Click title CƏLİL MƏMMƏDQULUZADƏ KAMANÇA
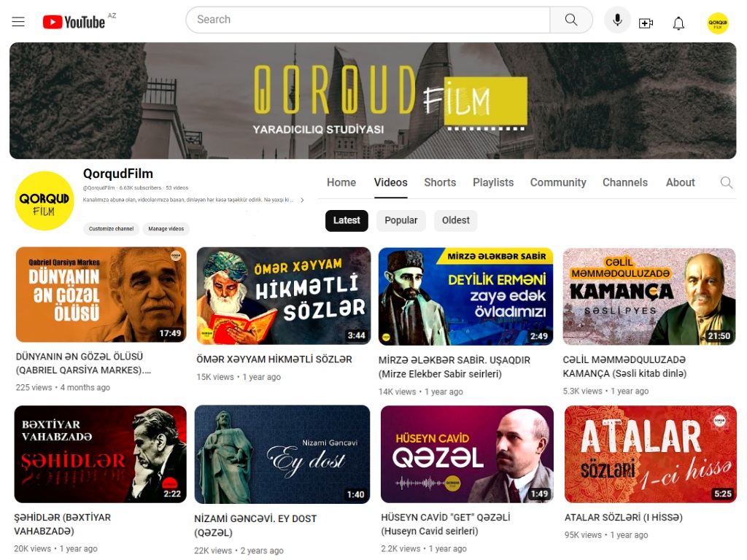747x560 pixels. [624, 366]
